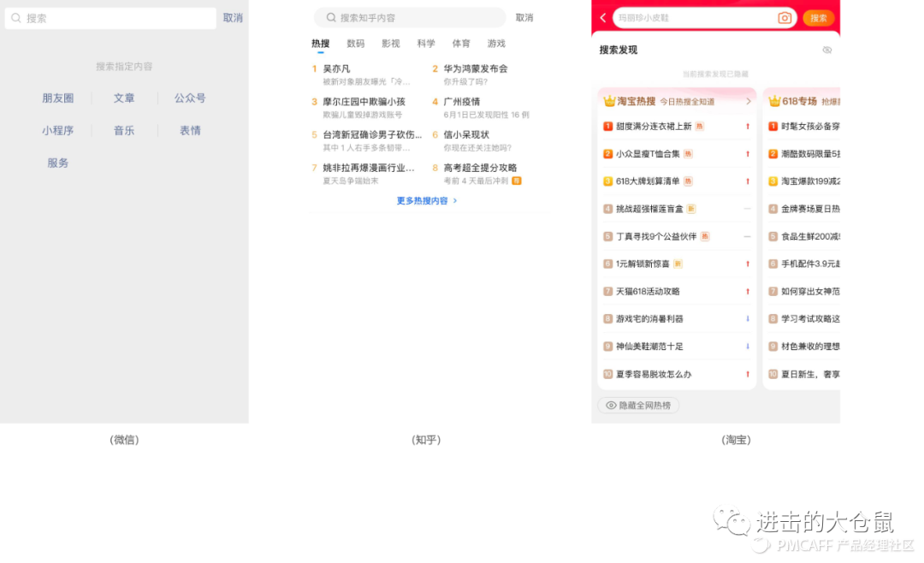
Task: Choose 服务 search category
Action: [x=58, y=163]
